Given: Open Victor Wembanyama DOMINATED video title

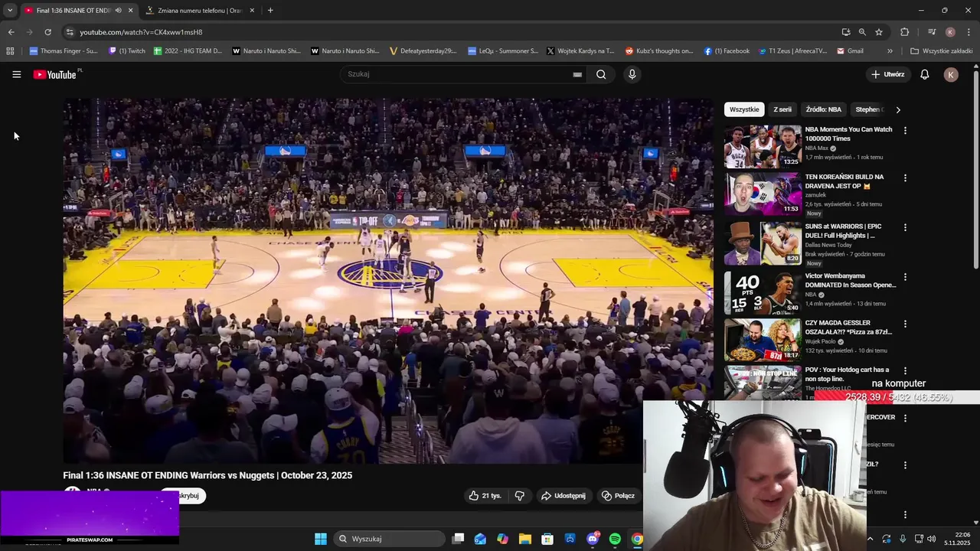Looking at the screenshot, I should pos(850,280).
